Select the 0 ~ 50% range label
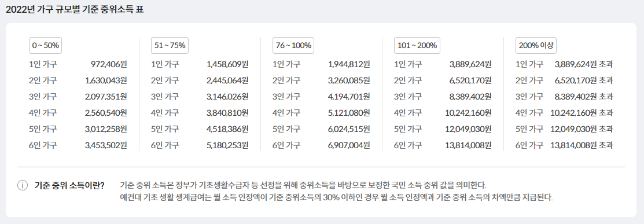The width and height of the screenshot is (644, 224). (45, 46)
